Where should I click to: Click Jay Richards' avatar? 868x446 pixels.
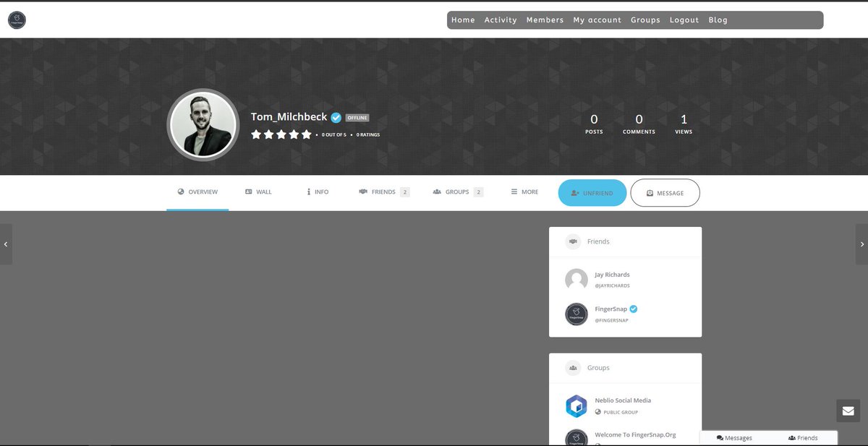coord(576,280)
